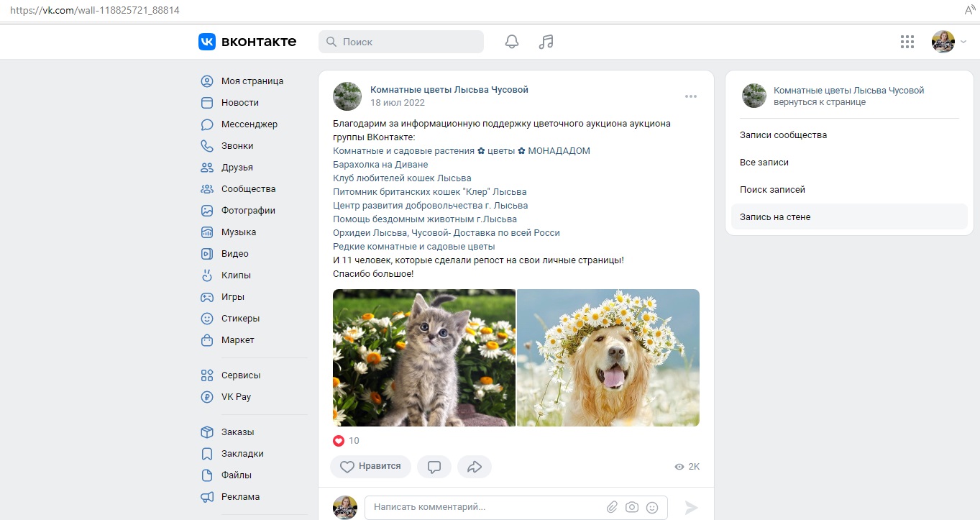Viewport: 980px width, 520px height.
Task: Click the comment bubble button
Action: pyautogui.click(x=434, y=467)
